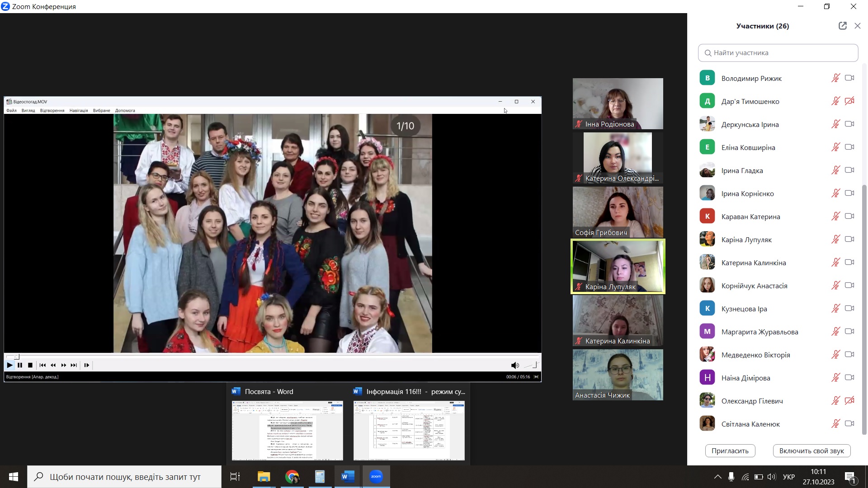Click Включить свой звук button
This screenshot has height=488, width=868.
tap(811, 450)
